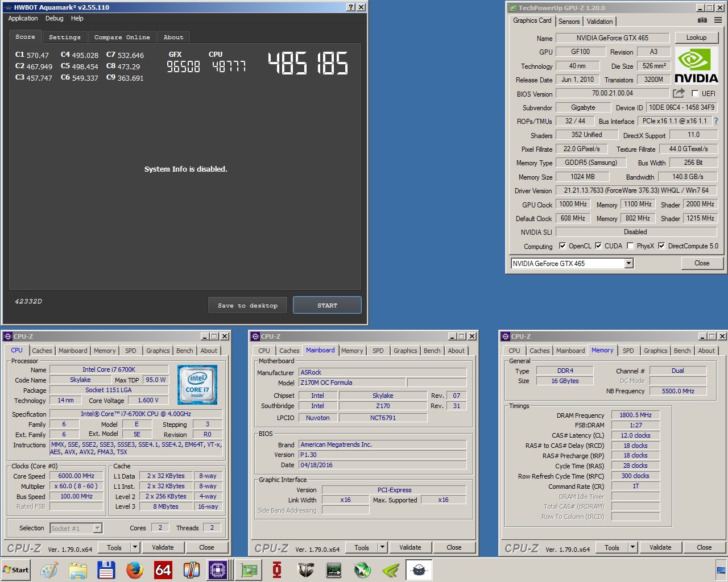Select the HWBOT Aquamark taskbar icon
The image size is (728, 582).
coord(419,570)
